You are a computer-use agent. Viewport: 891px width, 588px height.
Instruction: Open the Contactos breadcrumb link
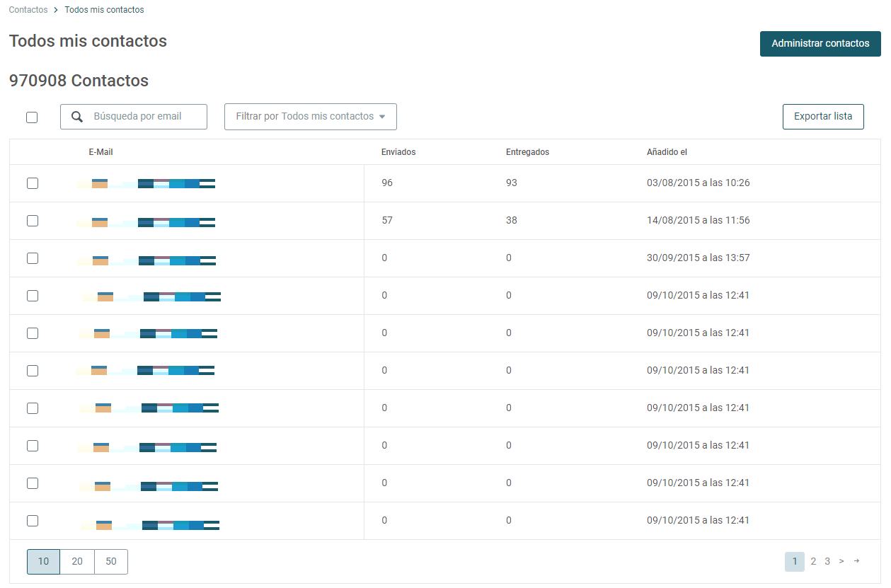[x=28, y=10]
